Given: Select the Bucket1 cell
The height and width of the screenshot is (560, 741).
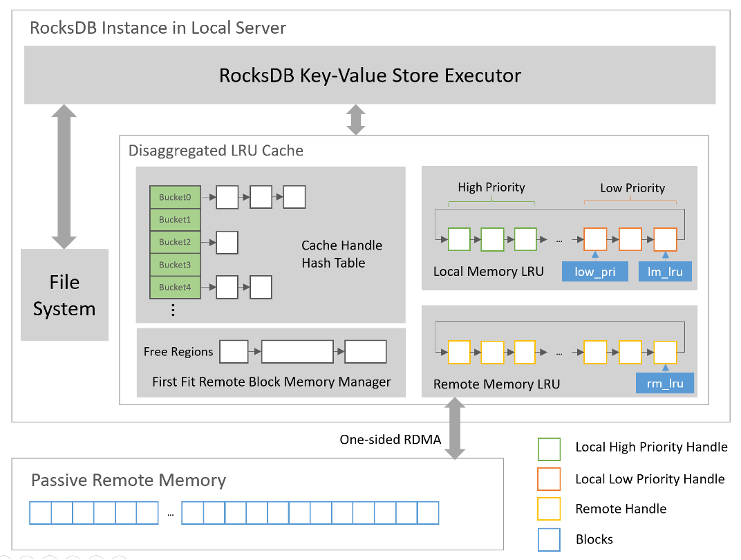Looking at the screenshot, I should click(175, 220).
